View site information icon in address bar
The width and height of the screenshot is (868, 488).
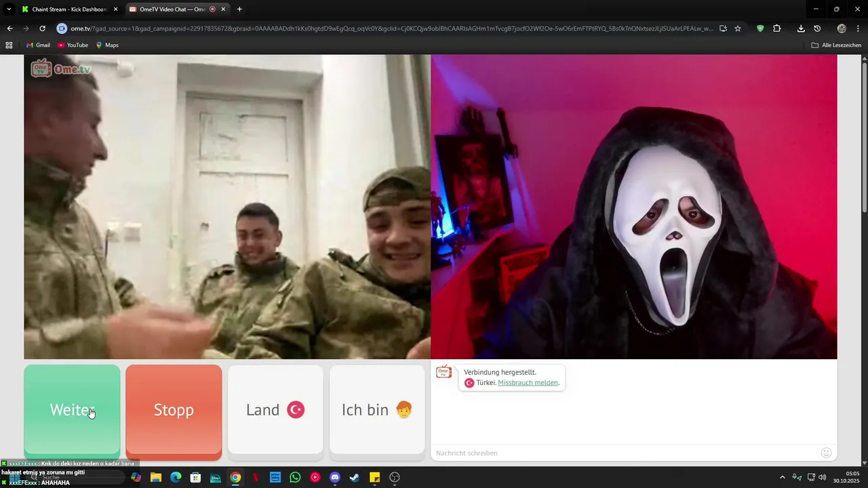coord(62,28)
